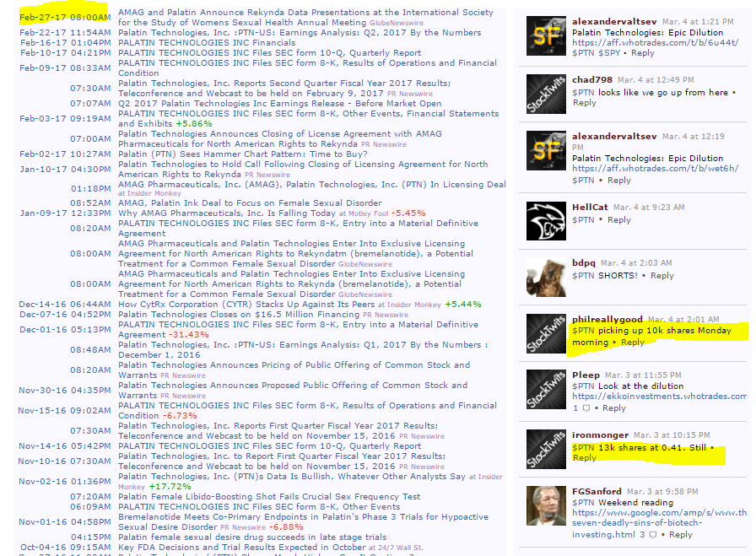Open the Pricing of Public Offering headline
The image size is (756, 556).
coord(294,370)
